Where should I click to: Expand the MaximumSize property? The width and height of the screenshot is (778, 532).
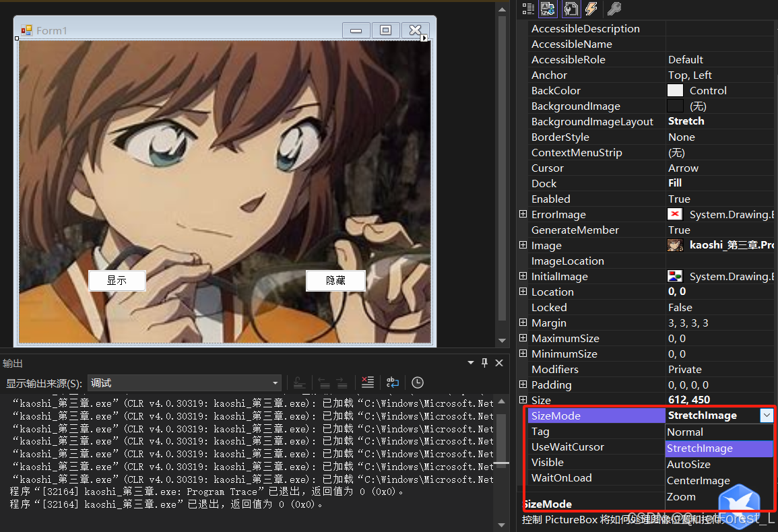coord(523,337)
